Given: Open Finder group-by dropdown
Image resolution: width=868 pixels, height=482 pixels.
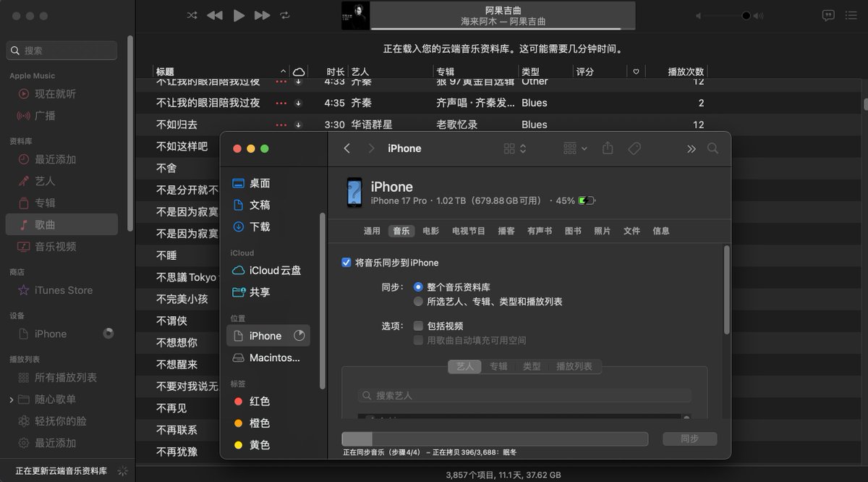Looking at the screenshot, I should [x=575, y=148].
